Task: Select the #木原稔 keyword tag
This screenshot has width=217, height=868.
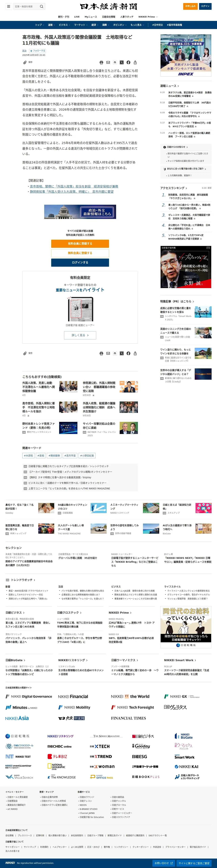Action: [28, 456]
